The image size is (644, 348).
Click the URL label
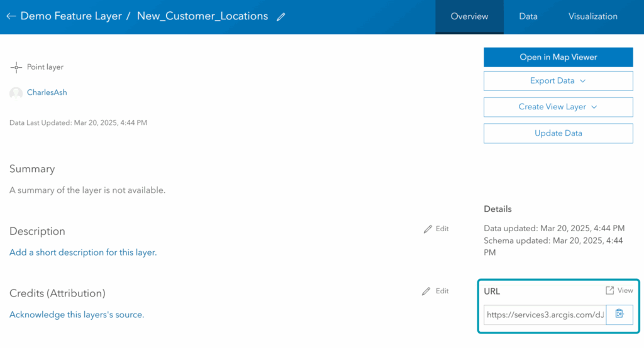point(492,291)
